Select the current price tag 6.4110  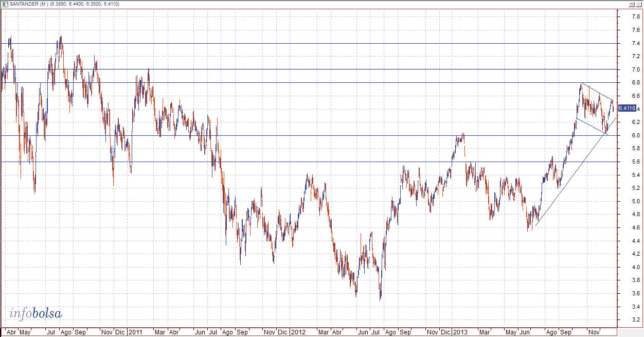click(x=626, y=108)
